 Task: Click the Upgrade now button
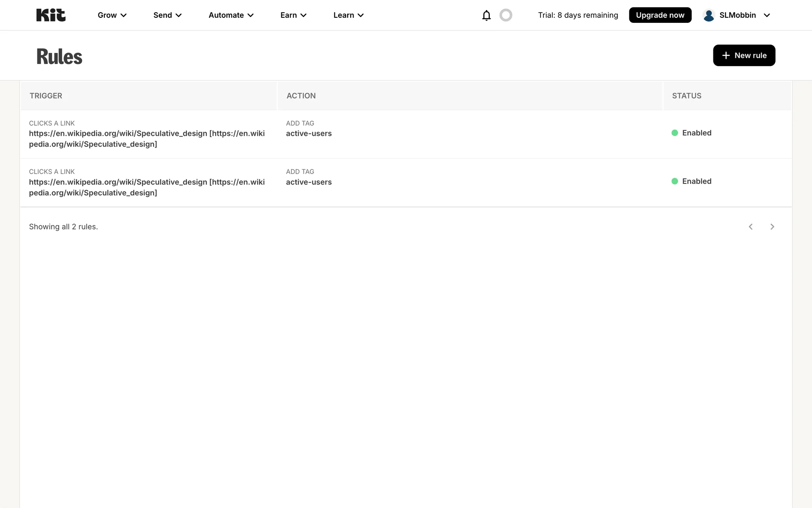click(x=660, y=15)
